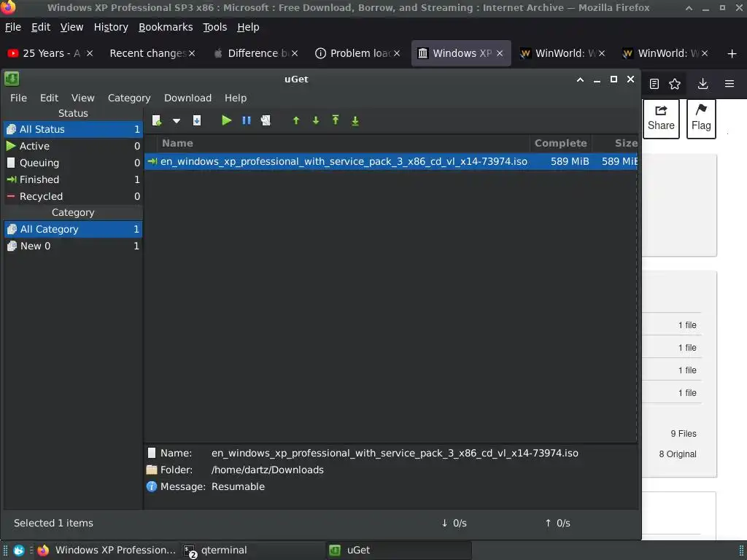The image size is (747, 560).
Task: Toggle Firefox reader view icon
Action: pos(654,85)
